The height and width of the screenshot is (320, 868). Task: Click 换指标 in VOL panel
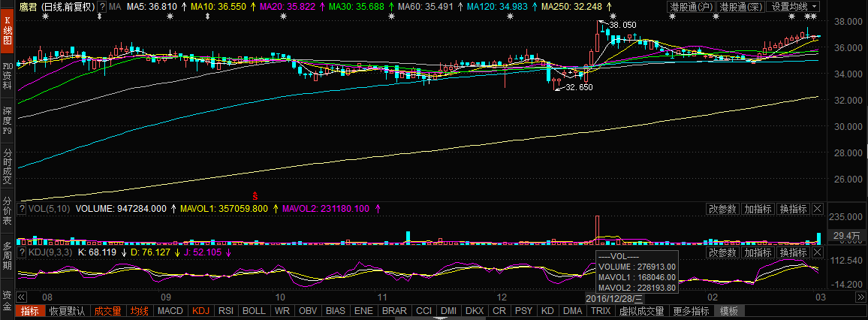(793, 209)
